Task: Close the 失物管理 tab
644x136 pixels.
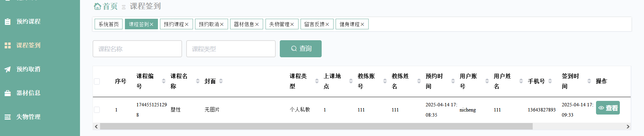Action: click(x=292, y=25)
